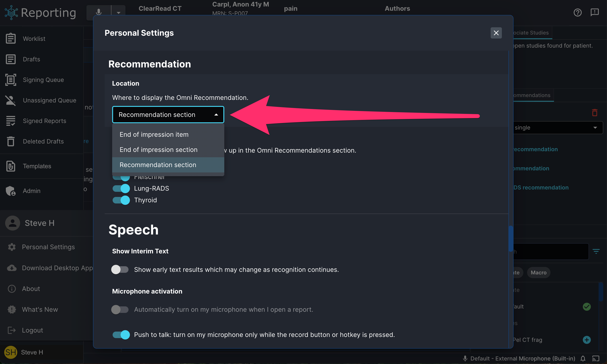Click the Lung-RADS recommendation link
The image size is (607, 364).
point(541,187)
